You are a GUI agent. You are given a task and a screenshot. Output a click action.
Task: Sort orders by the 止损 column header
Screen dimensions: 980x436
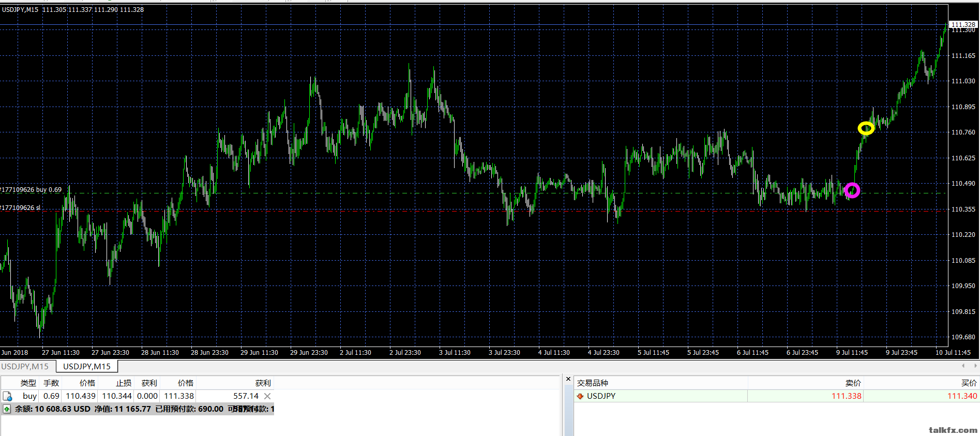pos(124,383)
